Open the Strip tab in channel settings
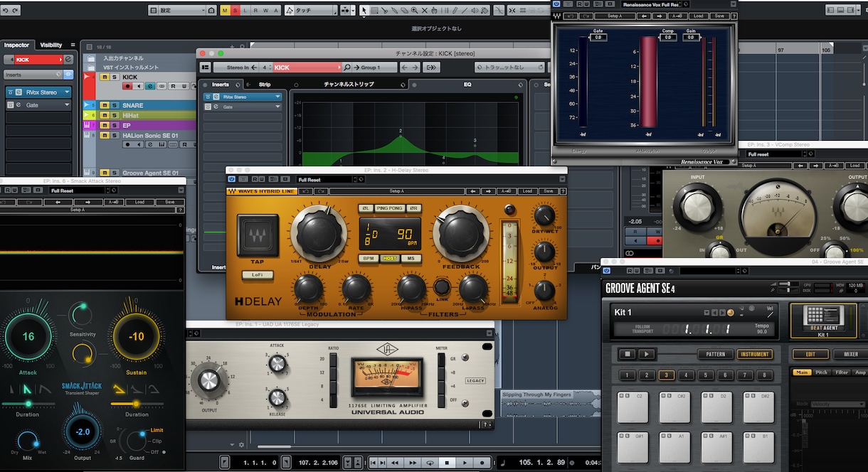Screen dimensions: 868x472 (265, 85)
